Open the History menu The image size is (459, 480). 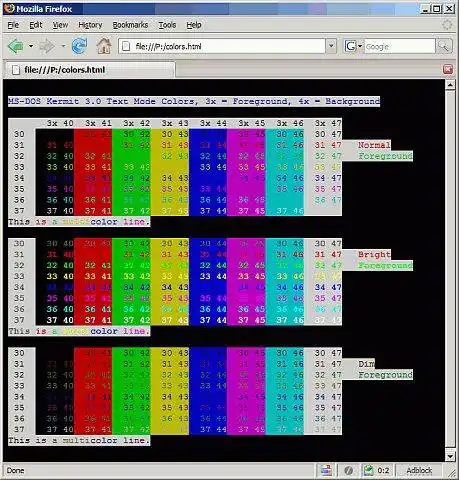tap(90, 25)
